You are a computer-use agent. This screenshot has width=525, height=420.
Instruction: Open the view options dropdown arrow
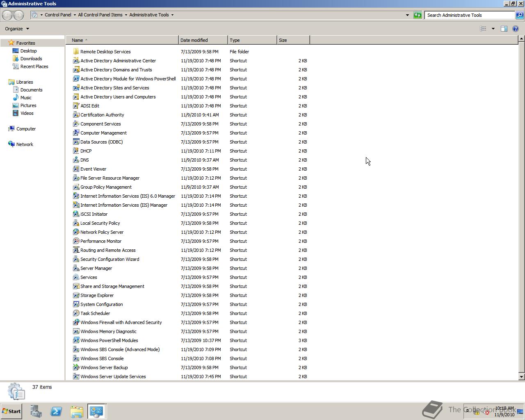tap(493, 29)
